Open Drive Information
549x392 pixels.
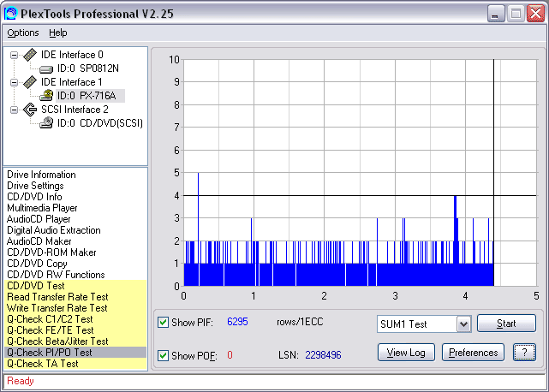[41, 175]
